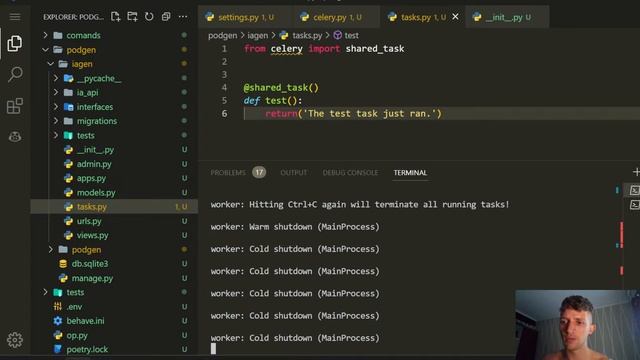Click the terminal scrollbar red marker
The image size is (640, 360).
coord(622,235)
